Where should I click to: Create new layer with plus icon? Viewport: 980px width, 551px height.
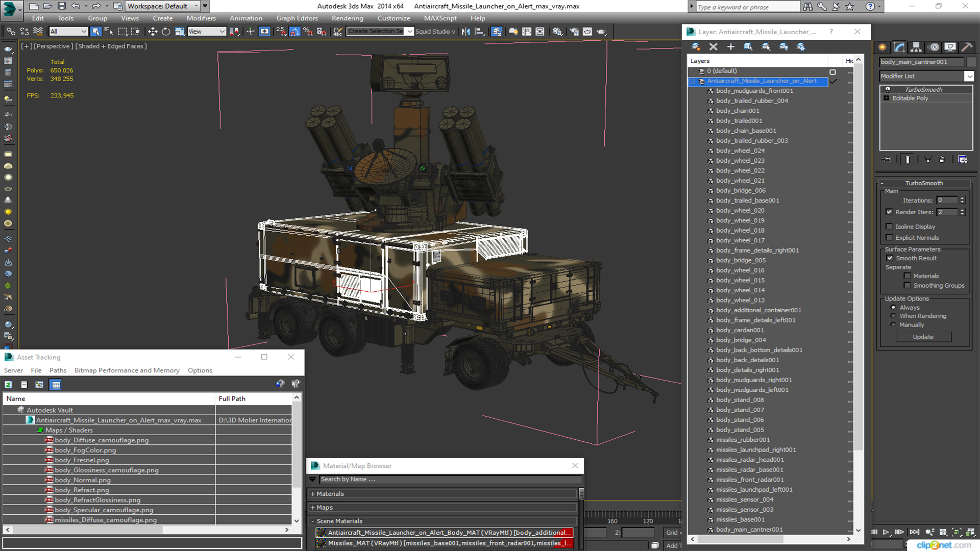pyautogui.click(x=730, y=47)
